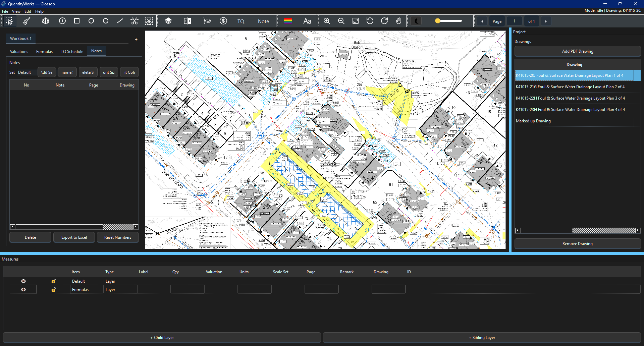Hide the Default layer with eye icon
The width and height of the screenshot is (644, 346).
(23, 281)
